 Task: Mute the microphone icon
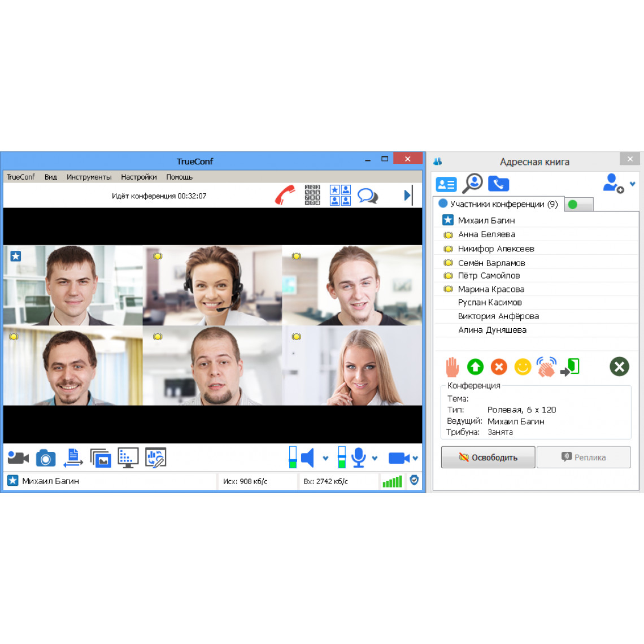tap(359, 458)
